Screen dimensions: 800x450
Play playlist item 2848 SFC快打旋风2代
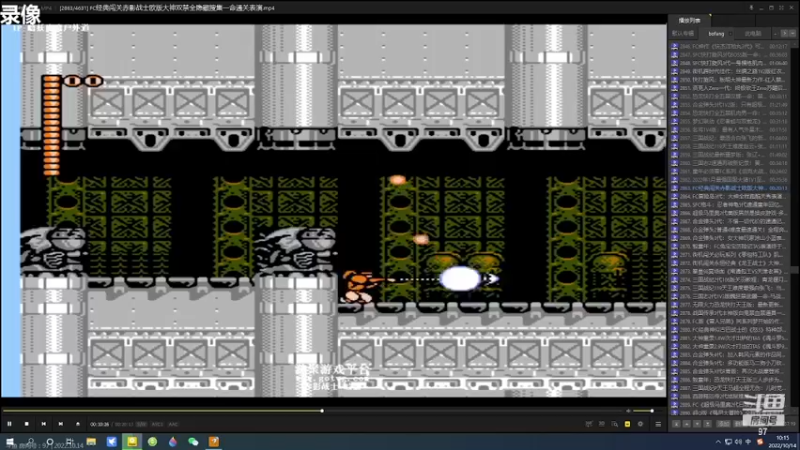730,63
